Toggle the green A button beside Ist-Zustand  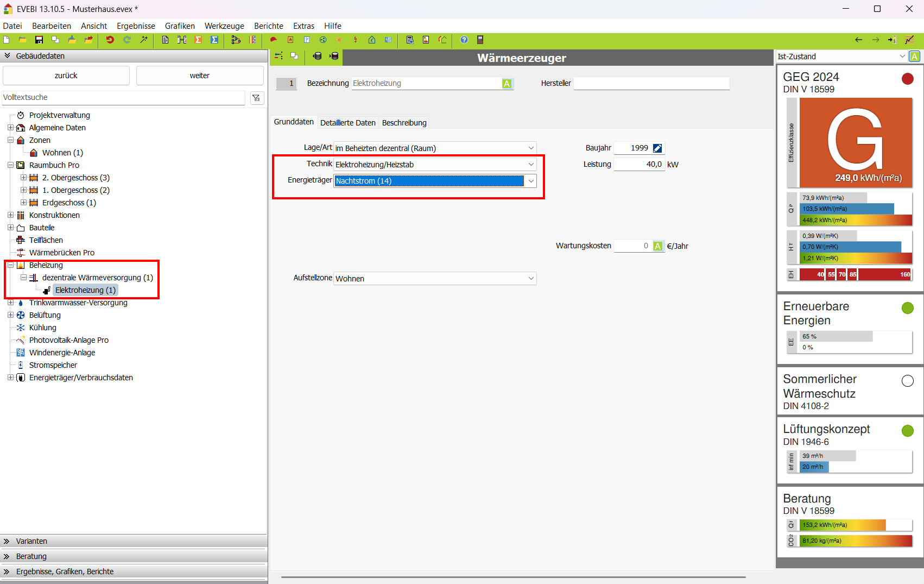pyautogui.click(x=914, y=56)
